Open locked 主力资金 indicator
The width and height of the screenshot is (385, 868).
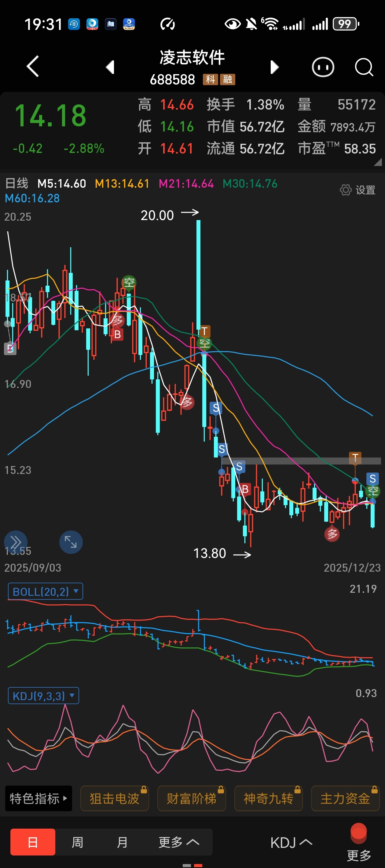click(x=346, y=799)
